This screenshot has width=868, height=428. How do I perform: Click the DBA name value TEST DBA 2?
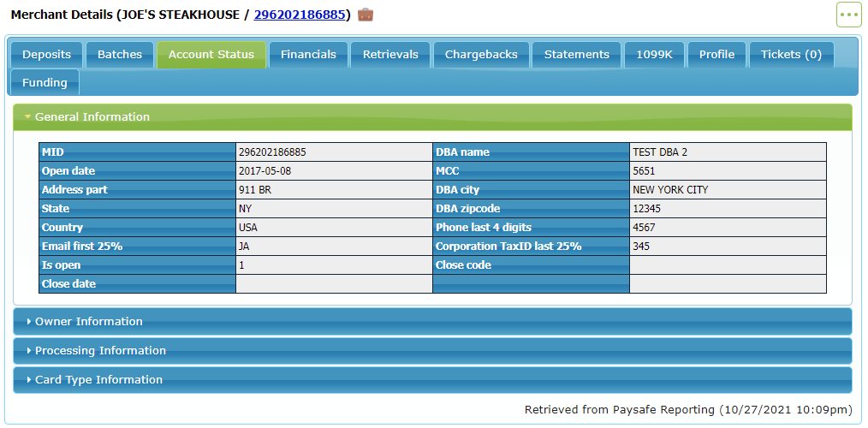tap(728, 152)
